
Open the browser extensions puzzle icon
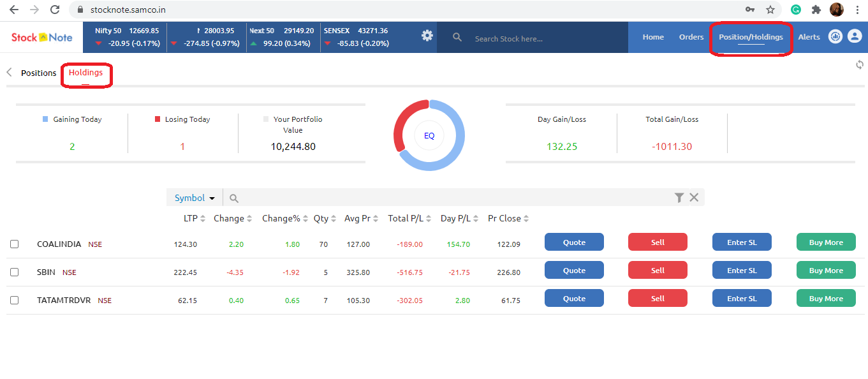pos(816,10)
